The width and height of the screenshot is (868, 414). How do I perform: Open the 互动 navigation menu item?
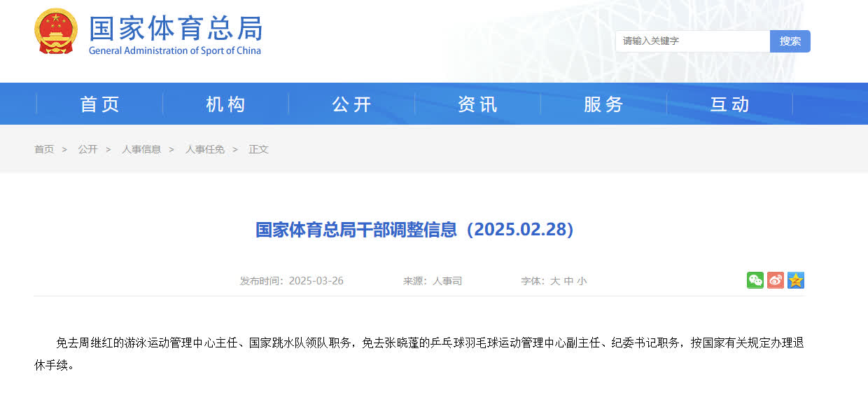(x=729, y=104)
